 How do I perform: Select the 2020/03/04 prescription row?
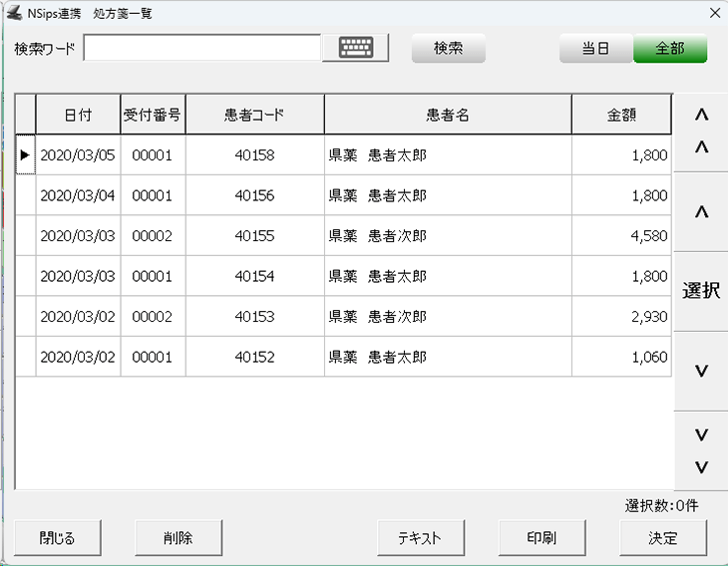pos(78,196)
